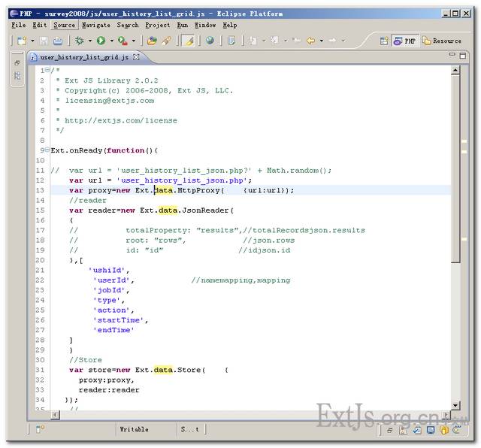Screen dimensions: 481x448
Task: Click the New file wizard icon
Action: pos(22,41)
